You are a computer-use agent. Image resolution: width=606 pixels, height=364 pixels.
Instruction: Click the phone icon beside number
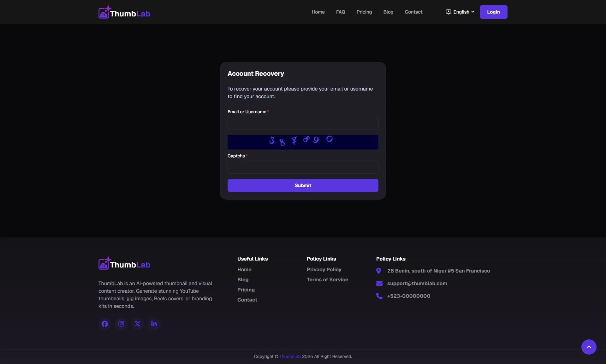point(379,296)
